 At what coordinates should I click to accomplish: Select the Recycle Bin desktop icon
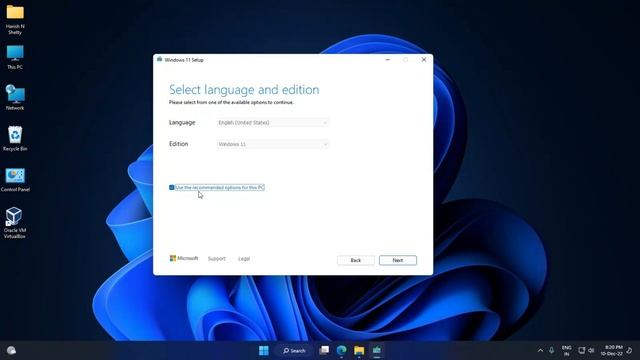click(x=15, y=138)
